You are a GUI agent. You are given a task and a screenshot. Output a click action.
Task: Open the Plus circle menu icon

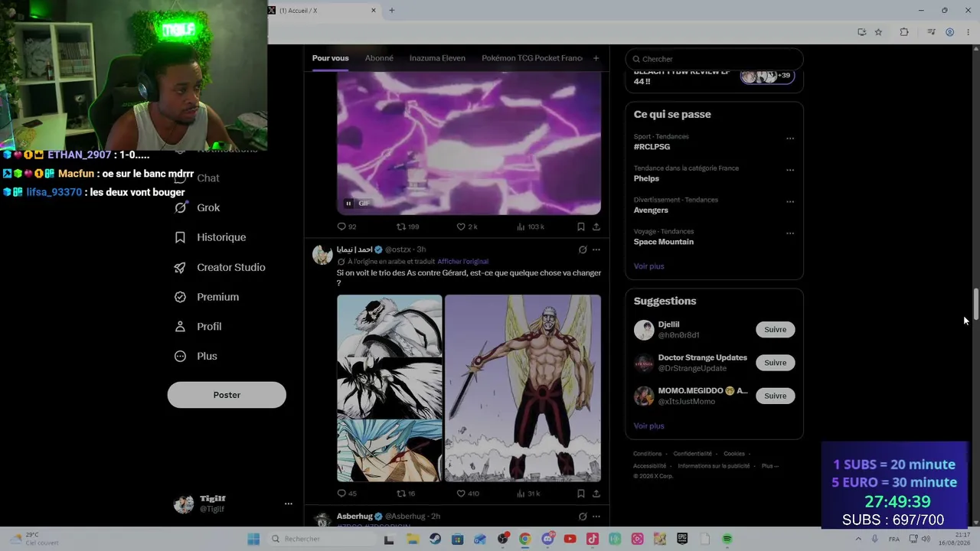coord(180,356)
